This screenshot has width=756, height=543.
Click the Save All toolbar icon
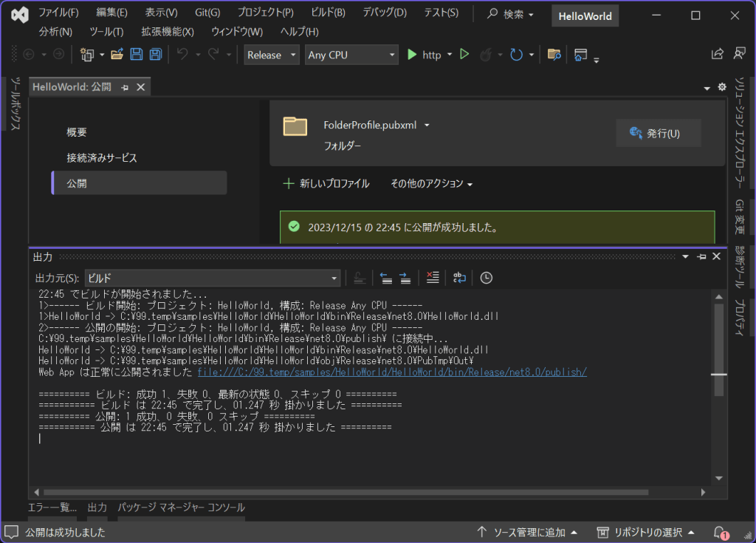coord(156,55)
